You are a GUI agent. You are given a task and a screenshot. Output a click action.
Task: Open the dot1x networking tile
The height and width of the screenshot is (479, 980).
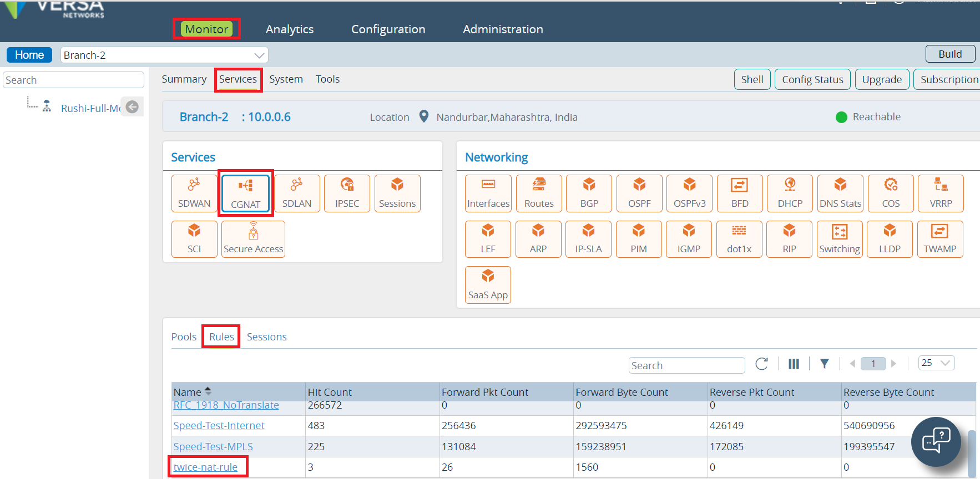point(739,239)
